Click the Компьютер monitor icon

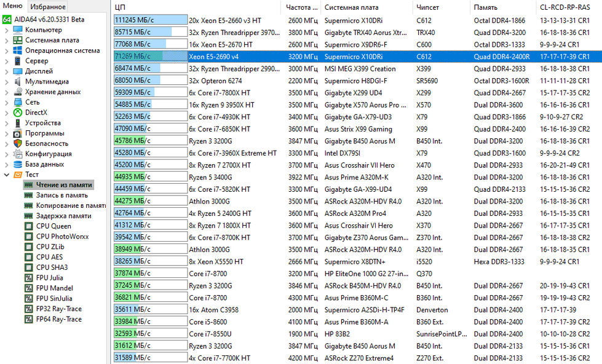click(x=18, y=30)
